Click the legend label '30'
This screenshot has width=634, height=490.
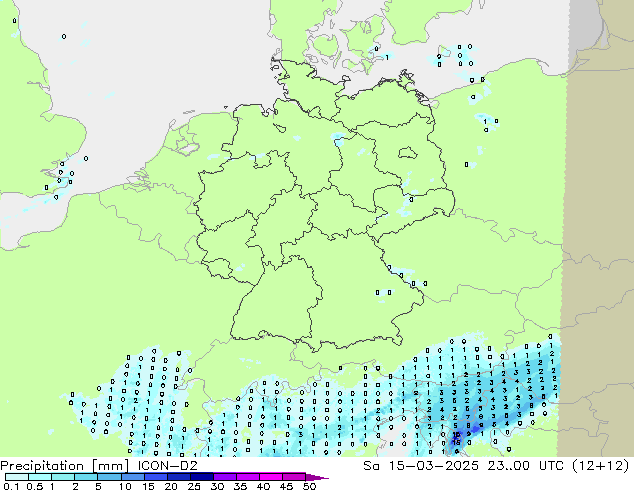(x=217, y=486)
